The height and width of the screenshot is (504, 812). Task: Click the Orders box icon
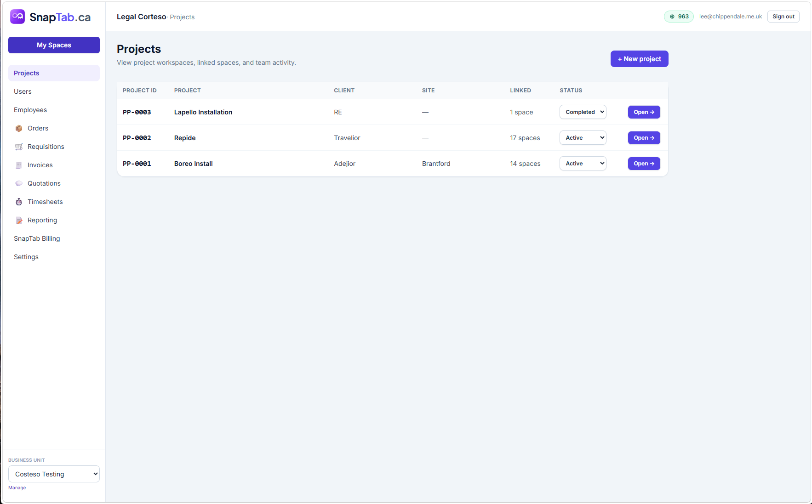(19, 129)
